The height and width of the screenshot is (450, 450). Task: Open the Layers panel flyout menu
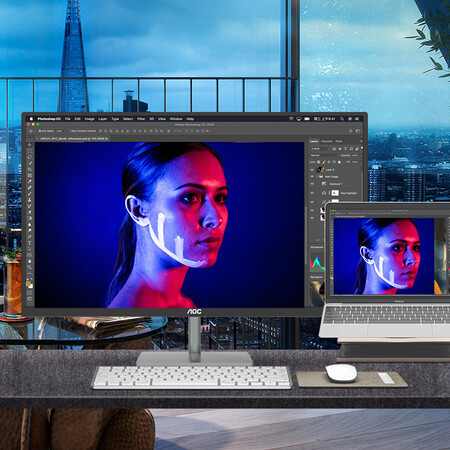361,141
